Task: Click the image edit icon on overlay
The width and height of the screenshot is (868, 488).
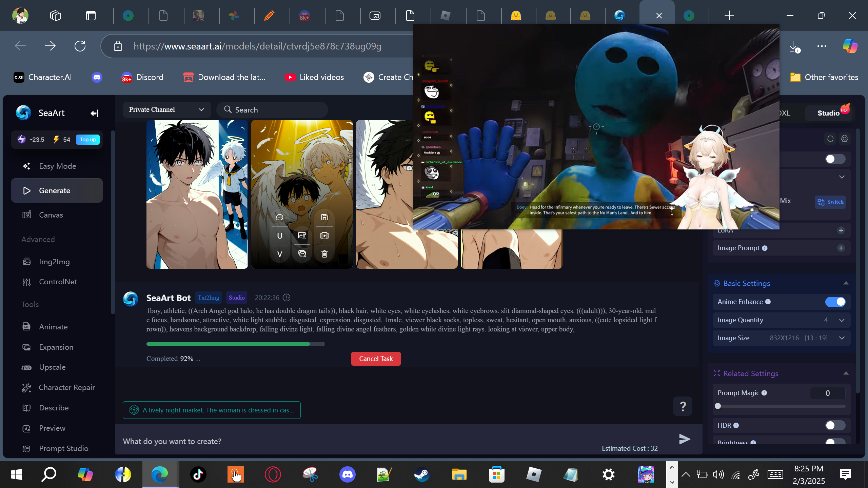Action: pos(302,236)
